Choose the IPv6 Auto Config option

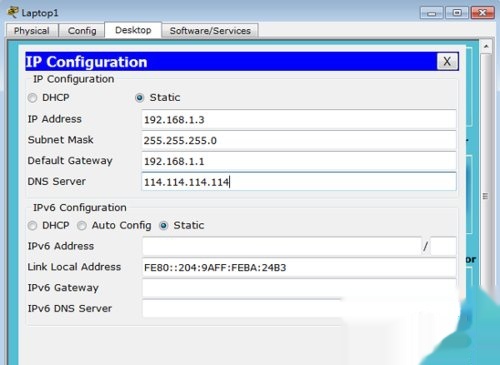pyautogui.click(x=82, y=226)
